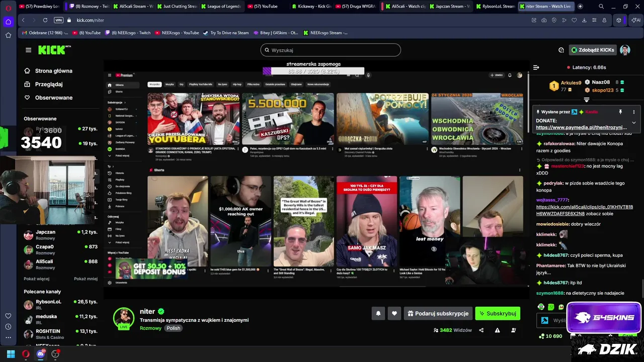Expand the pinned DONATE message
Screen dimensions: 644x362
633,122
